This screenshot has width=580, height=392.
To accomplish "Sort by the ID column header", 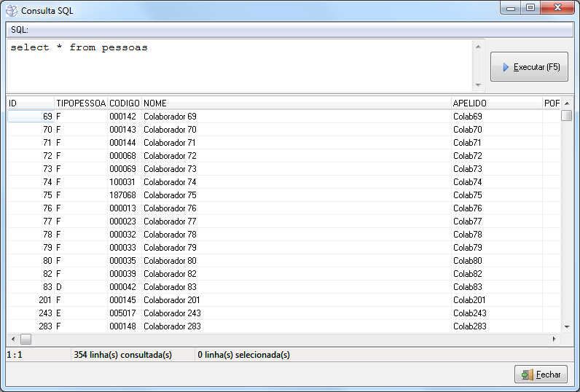I will (x=30, y=103).
